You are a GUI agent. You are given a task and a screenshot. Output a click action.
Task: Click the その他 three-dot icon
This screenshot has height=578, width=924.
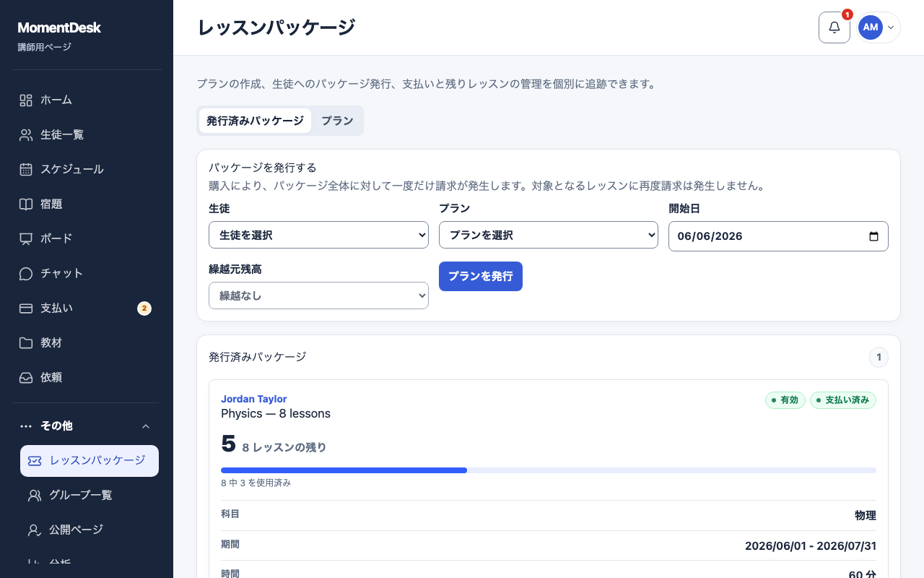26,426
